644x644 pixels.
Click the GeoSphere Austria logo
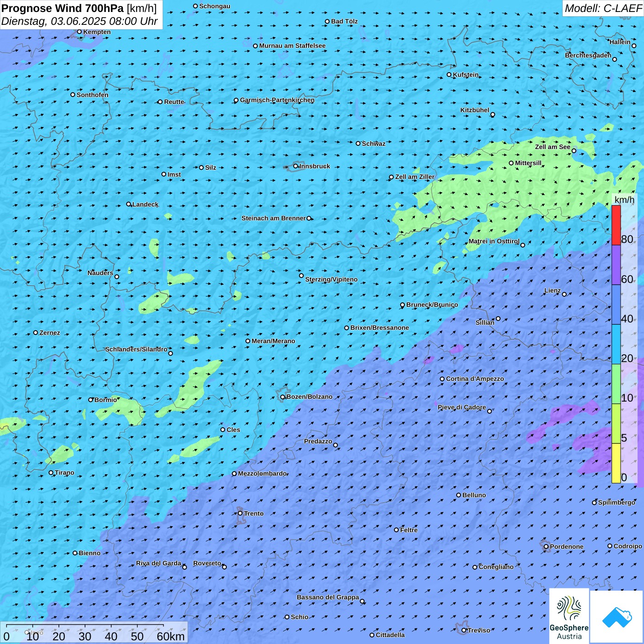click(x=569, y=616)
